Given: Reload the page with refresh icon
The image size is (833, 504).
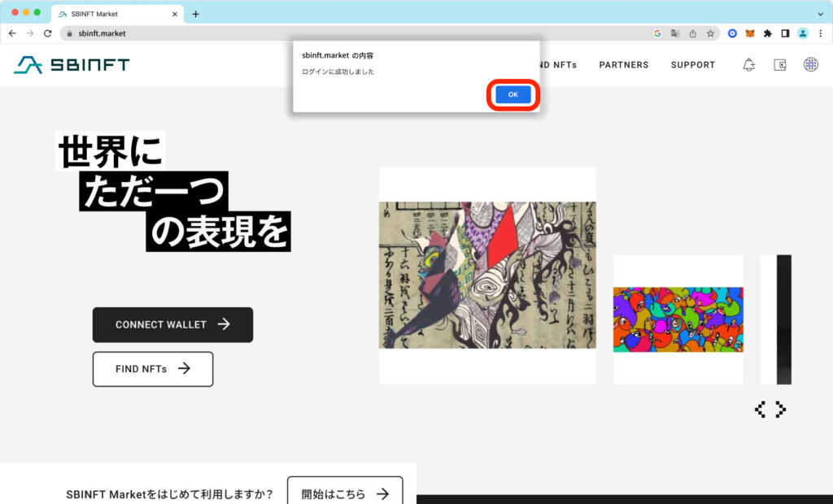Looking at the screenshot, I should 47,33.
